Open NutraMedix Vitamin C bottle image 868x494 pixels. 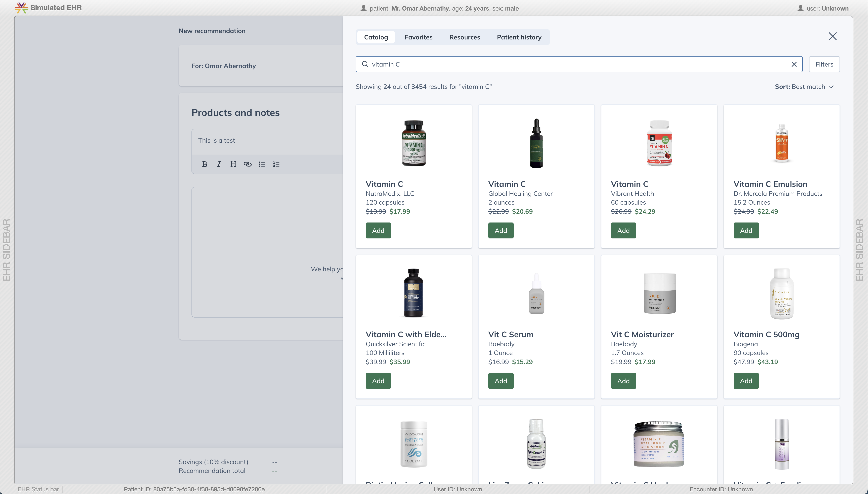click(x=414, y=143)
